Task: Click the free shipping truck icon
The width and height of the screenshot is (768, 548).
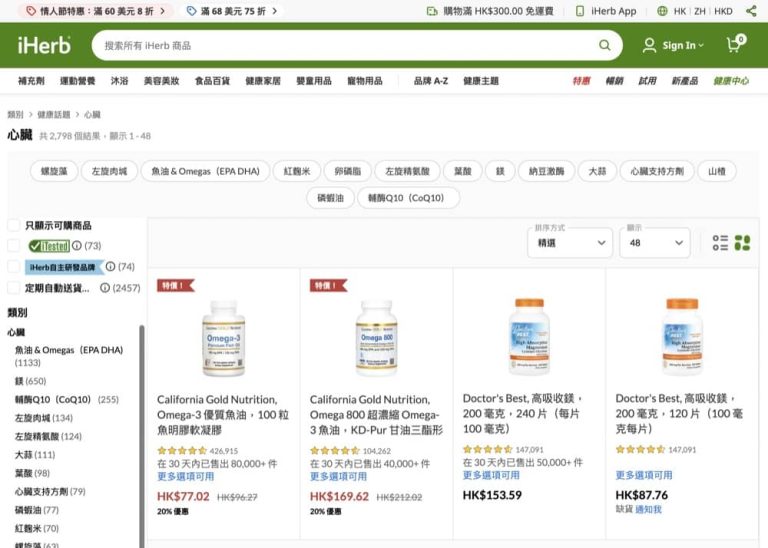Action: tap(432, 11)
